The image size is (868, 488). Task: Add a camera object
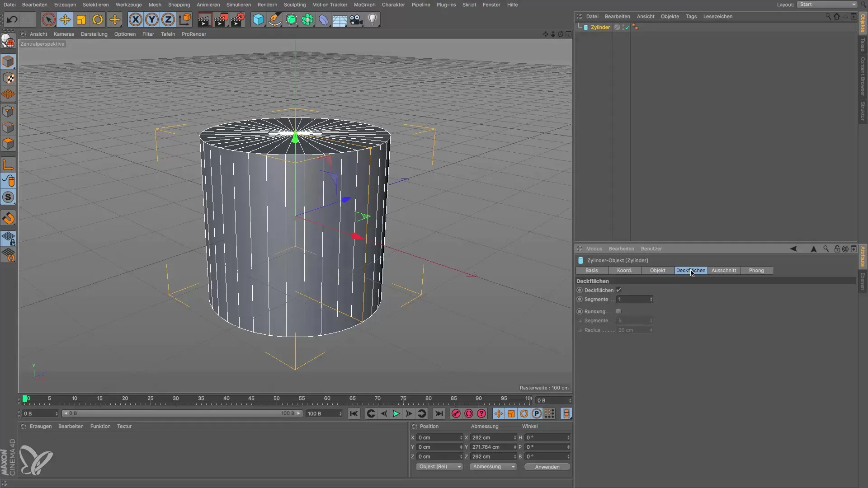tap(356, 19)
